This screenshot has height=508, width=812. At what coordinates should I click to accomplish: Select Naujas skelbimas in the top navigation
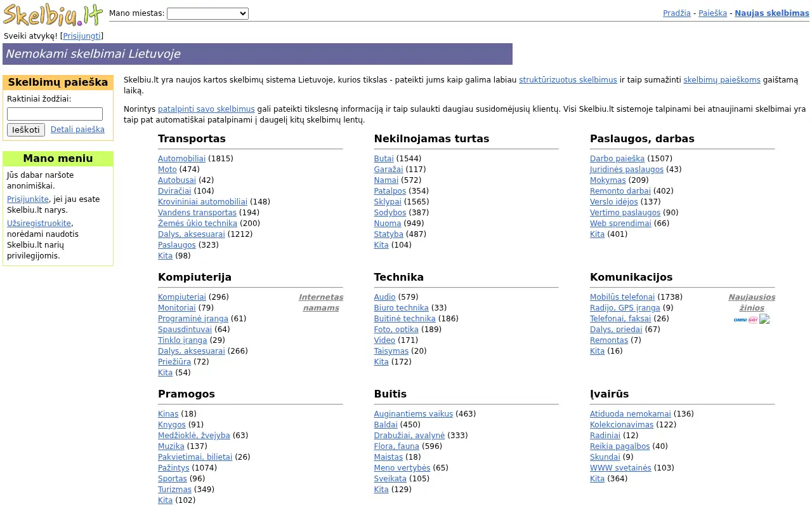coord(772,13)
